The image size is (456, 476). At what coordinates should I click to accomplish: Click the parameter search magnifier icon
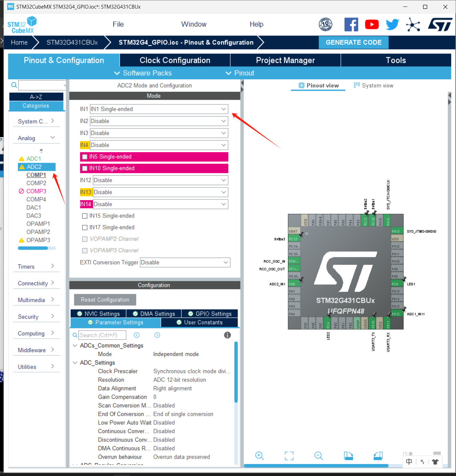[x=75, y=335]
